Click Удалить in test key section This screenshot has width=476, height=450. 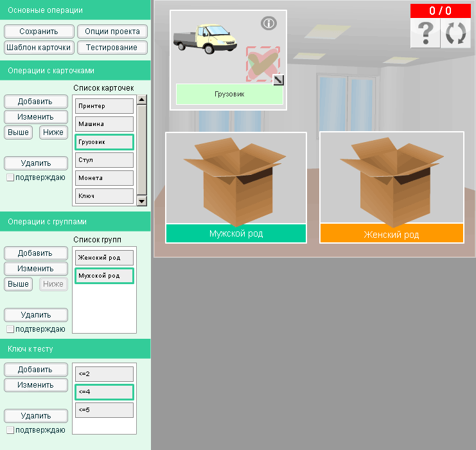pyautogui.click(x=36, y=416)
